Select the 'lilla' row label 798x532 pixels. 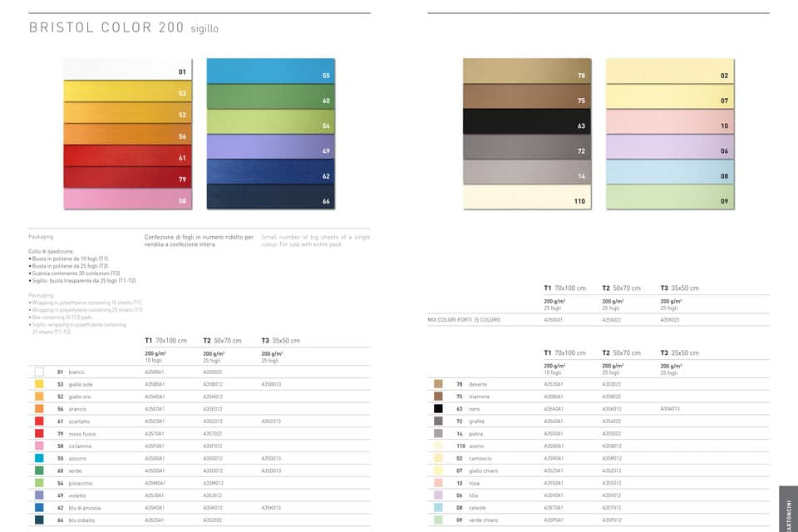point(473,495)
